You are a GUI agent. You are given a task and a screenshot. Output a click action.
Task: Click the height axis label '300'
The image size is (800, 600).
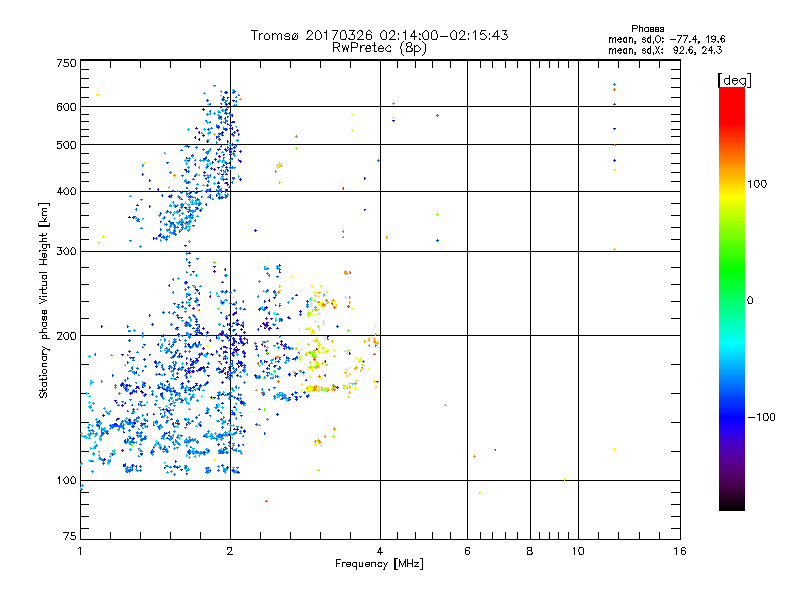coord(66,251)
